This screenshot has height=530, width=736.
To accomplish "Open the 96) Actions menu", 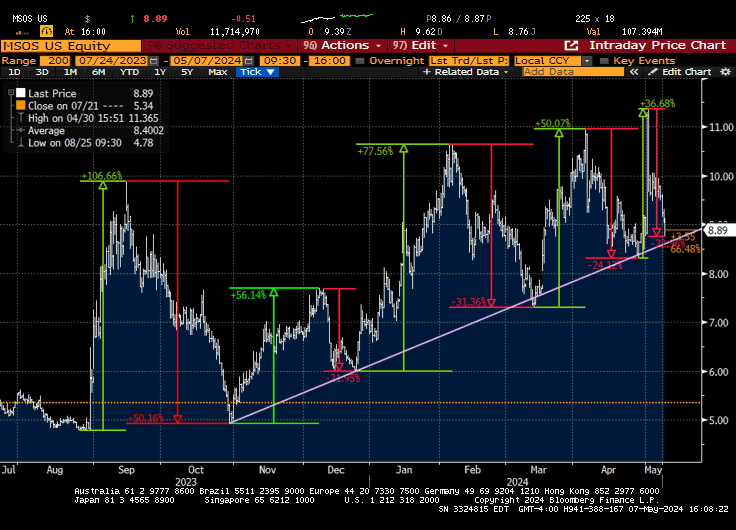I will click(x=342, y=46).
